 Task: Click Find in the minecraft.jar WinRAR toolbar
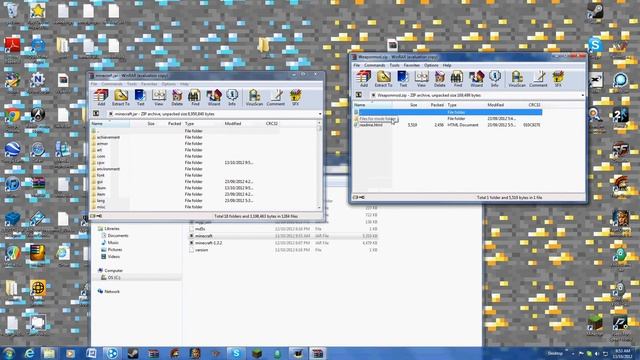[x=195, y=98]
